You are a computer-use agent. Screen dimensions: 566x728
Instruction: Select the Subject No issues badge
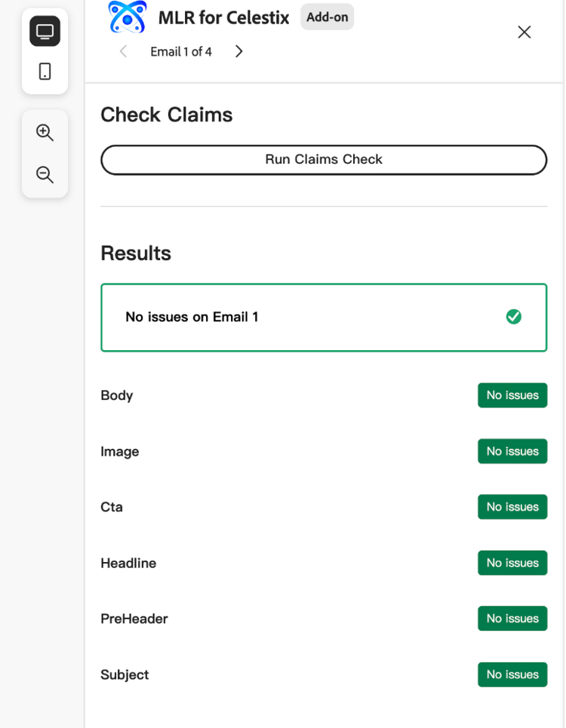coord(512,674)
